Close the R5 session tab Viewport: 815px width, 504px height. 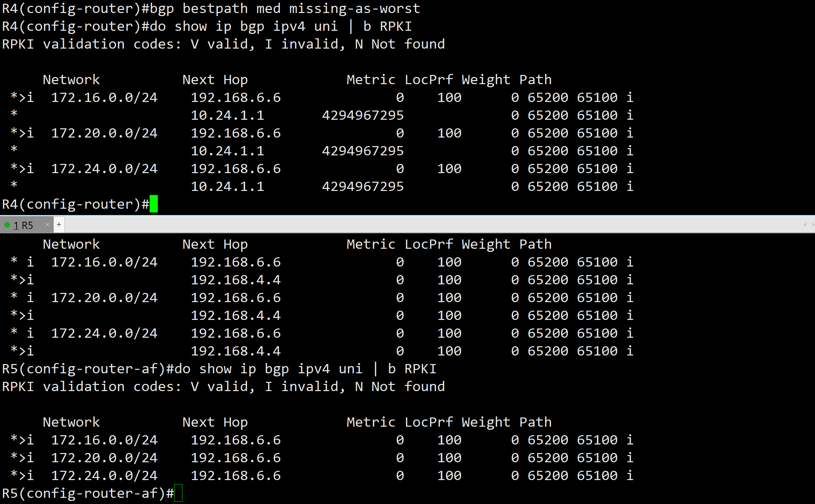[x=47, y=224]
